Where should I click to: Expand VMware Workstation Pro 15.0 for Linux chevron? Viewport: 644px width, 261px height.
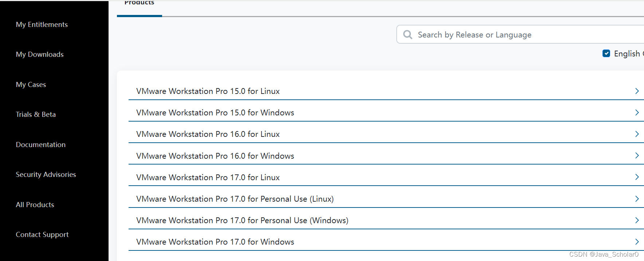pyautogui.click(x=637, y=91)
